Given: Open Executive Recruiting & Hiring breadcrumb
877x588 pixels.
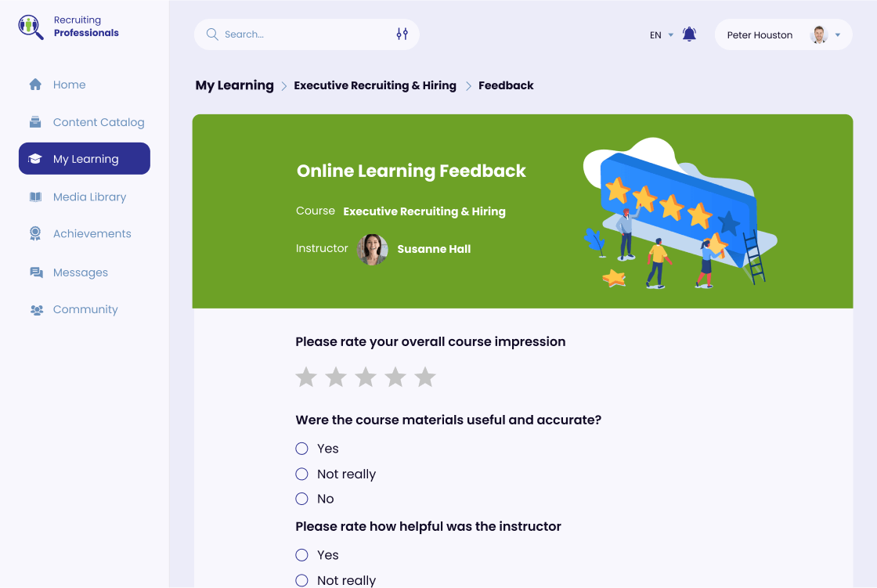Looking at the screenshot, I should (x=375, y=85).
